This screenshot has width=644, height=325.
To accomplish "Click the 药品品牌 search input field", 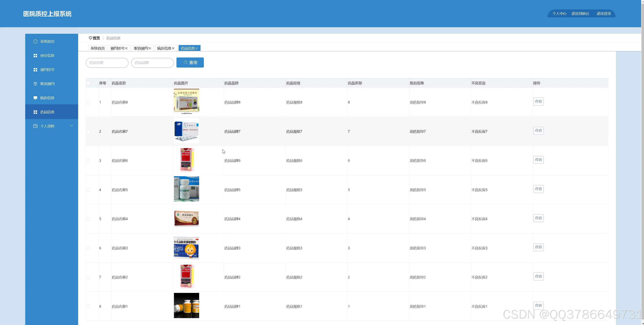I will point(152,63).
